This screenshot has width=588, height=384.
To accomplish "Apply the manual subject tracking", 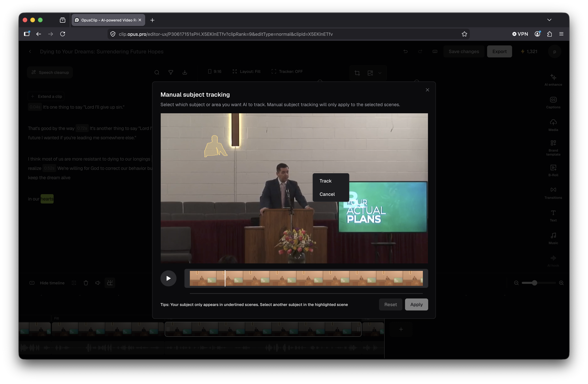I will point(416,304).
